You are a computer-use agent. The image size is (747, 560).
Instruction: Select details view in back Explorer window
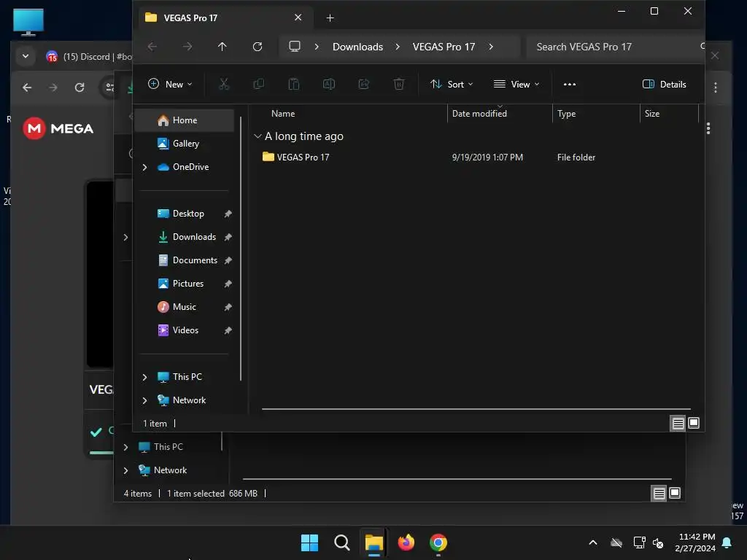[659, 494]
